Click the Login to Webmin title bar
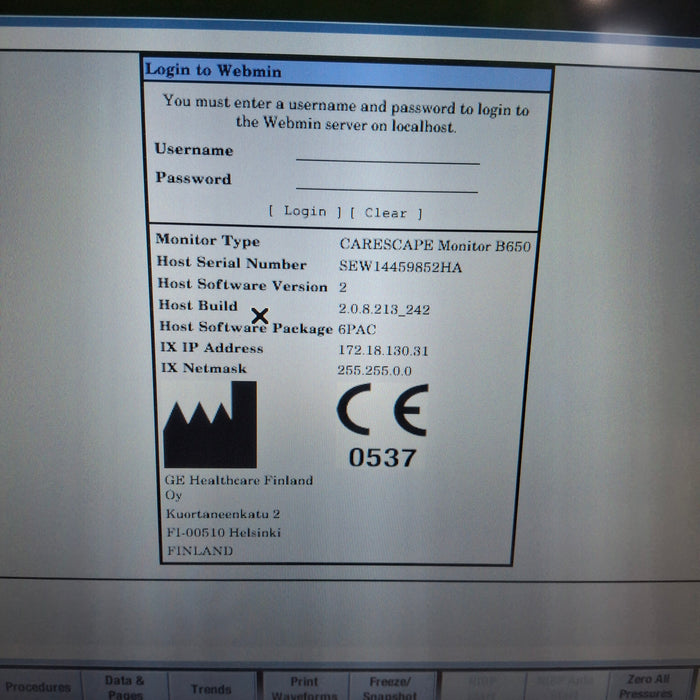Image resolution: width=700 pixels, height=700 pixels. (346, 71)
